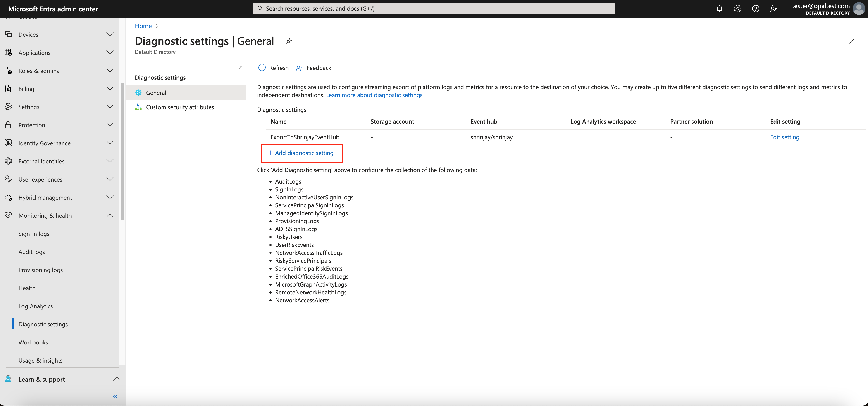
Task: Pin Diagnostic settings page with pin icon
Action: [289, 41]
